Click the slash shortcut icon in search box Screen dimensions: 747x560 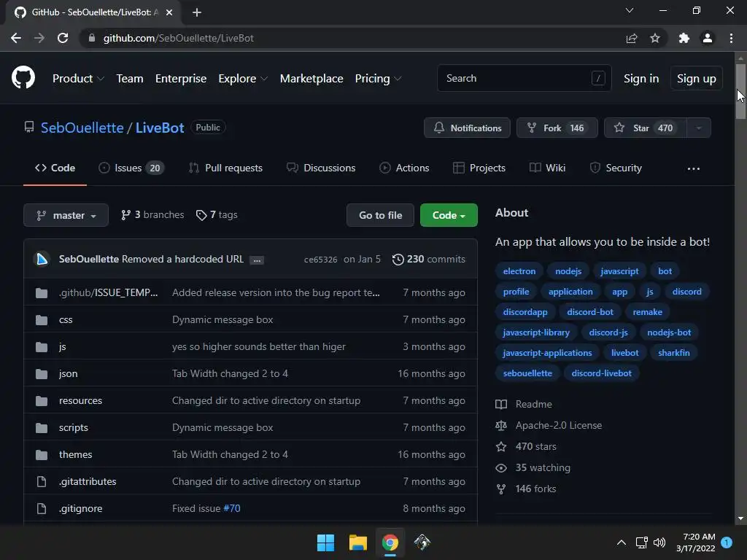click(598, 78)
